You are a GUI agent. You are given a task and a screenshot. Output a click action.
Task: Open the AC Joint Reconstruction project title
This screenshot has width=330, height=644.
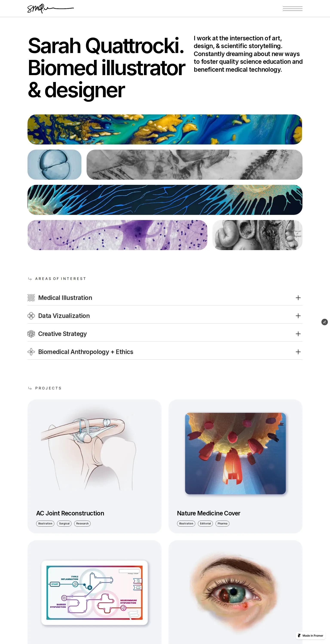coord(70,513)
